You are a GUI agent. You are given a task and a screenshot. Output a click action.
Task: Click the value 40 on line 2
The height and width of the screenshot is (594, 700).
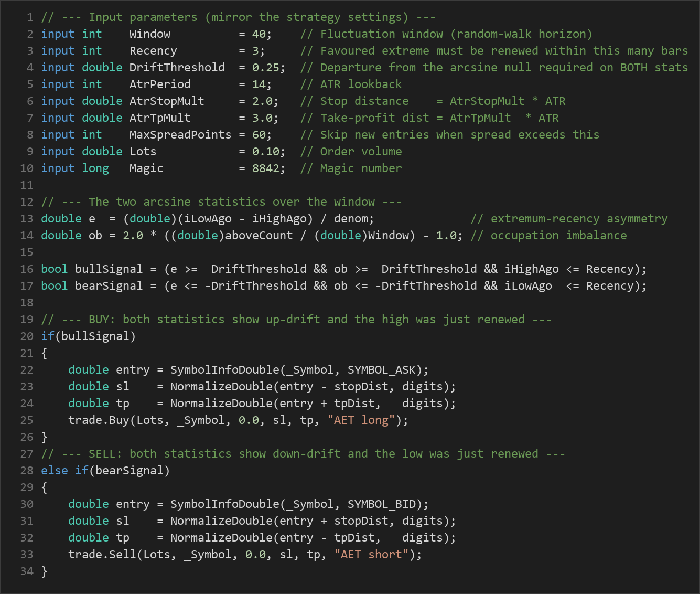point(259,34)
